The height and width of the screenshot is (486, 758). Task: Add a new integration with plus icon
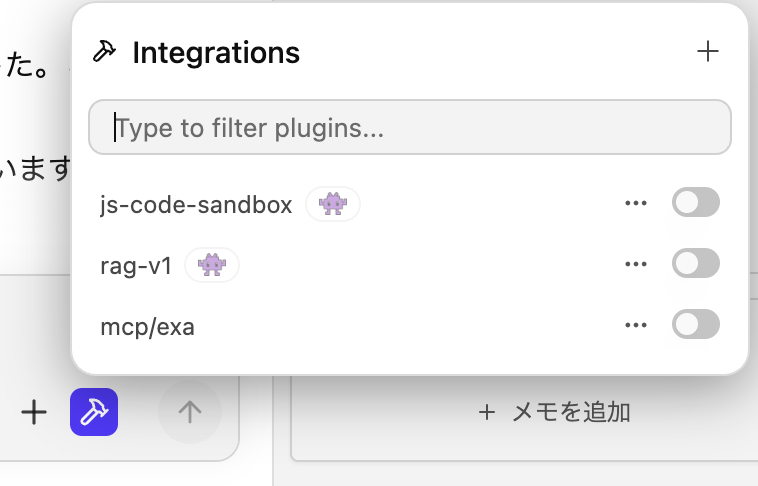[x=708, y=52]
